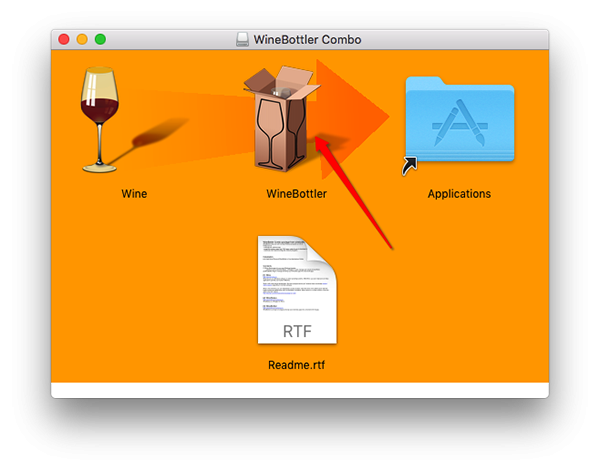Minimize the window with yellow button
The width and height of the screenshot is (600, 471).
tap(82, 39)
